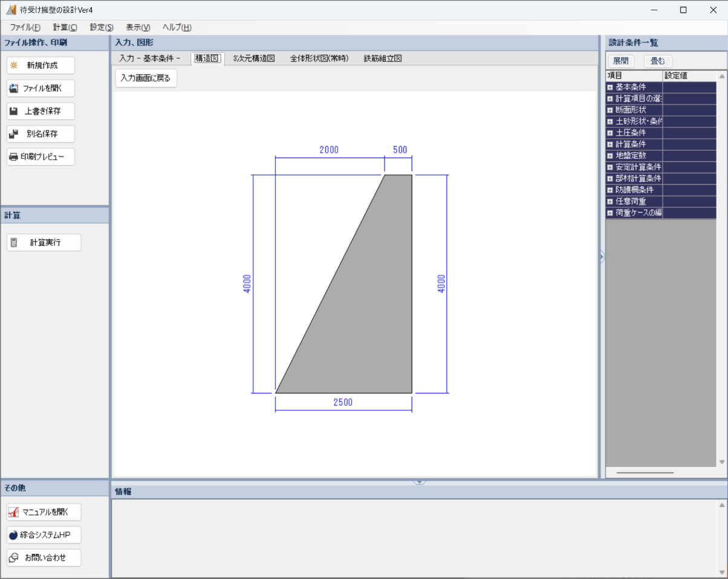Expand the 地盤定数 row
The width and height of the screenshot is (728, 579).
(x=610, y=156)
